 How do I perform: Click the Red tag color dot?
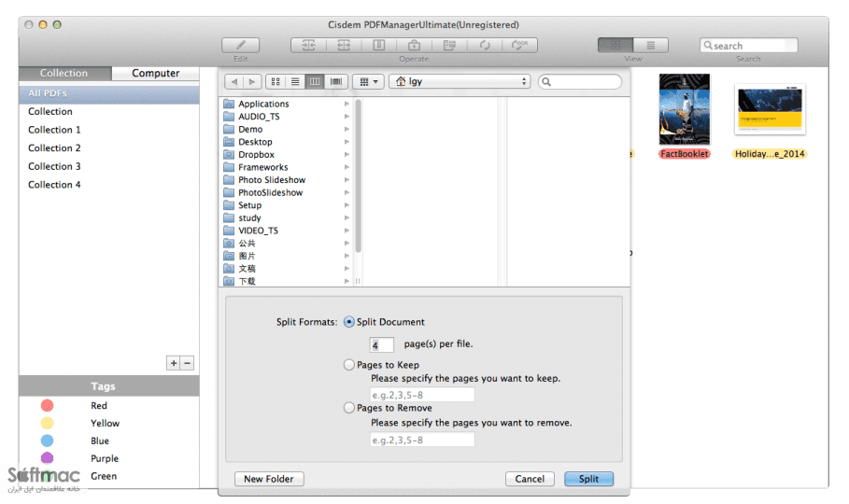(x=47, y=405)
